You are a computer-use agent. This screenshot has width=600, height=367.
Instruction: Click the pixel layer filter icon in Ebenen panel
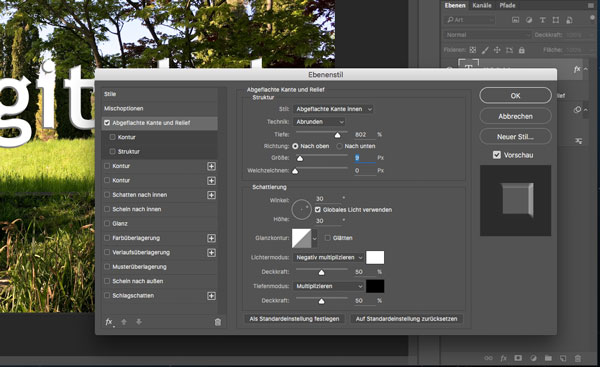coord(515,20)
